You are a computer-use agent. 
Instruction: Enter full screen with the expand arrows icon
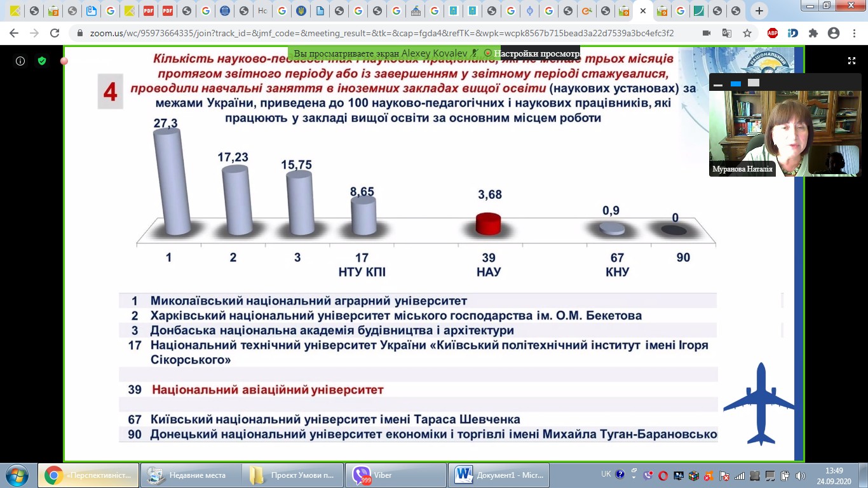coord(851,61)
